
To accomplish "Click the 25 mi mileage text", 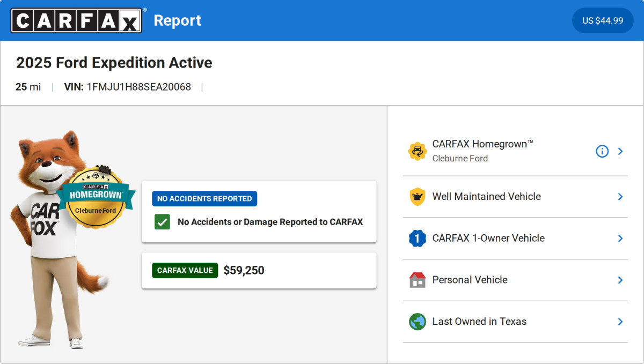I will (28, 87).
